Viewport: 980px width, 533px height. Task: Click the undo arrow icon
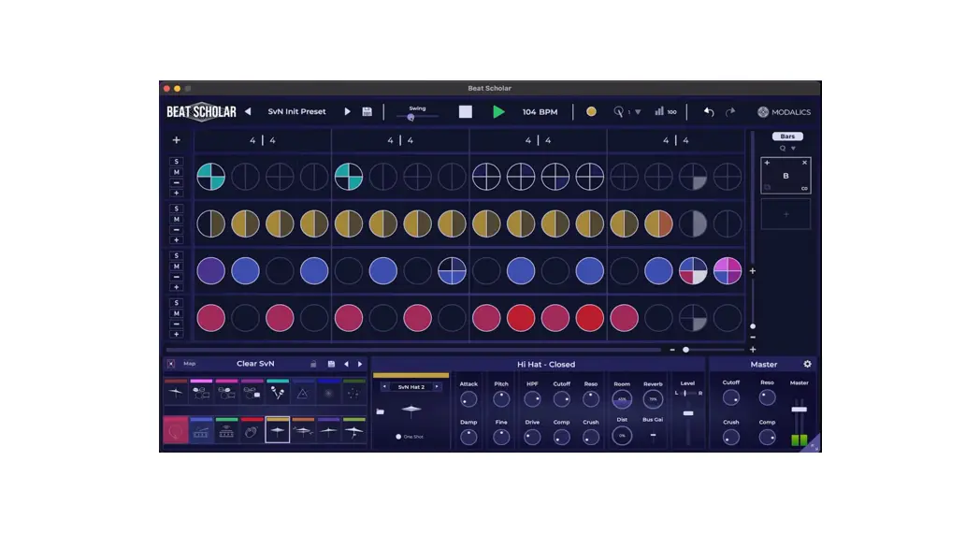709,112
